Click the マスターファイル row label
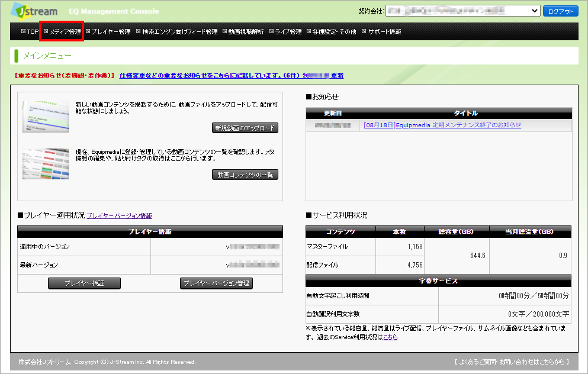 (x=327, y=247)
